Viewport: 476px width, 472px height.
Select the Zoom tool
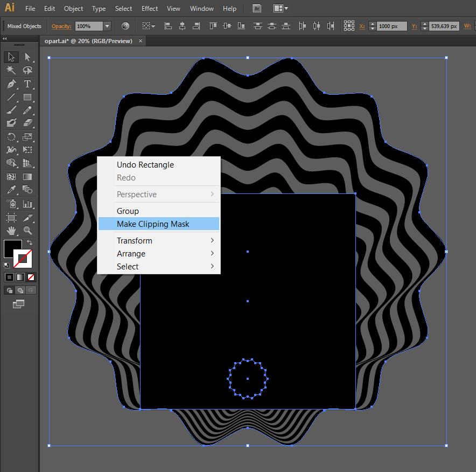click(x=27, y=231)
